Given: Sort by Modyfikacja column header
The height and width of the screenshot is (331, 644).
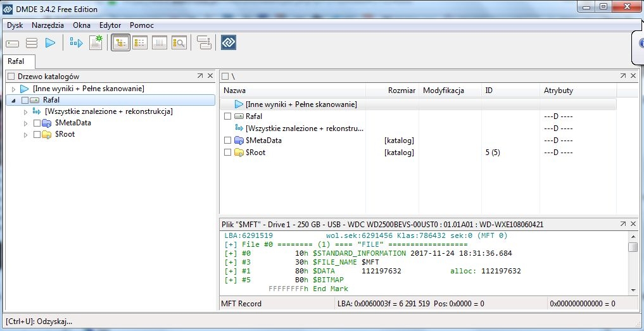Looking at the screenshot, I should pos(450,91).
